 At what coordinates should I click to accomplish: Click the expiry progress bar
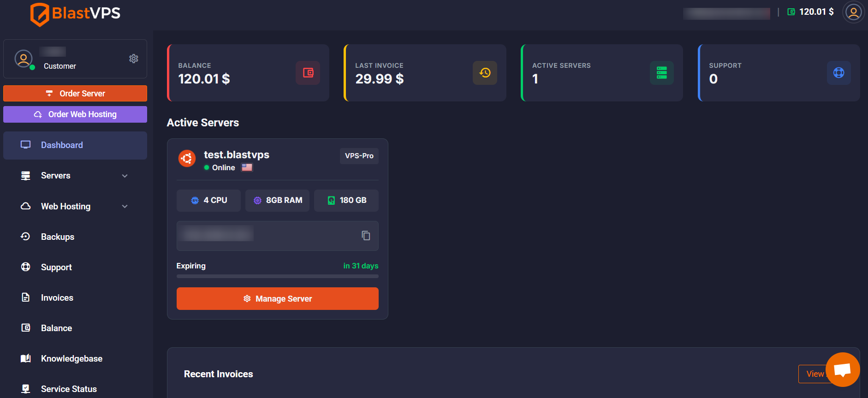click(278, 276)
